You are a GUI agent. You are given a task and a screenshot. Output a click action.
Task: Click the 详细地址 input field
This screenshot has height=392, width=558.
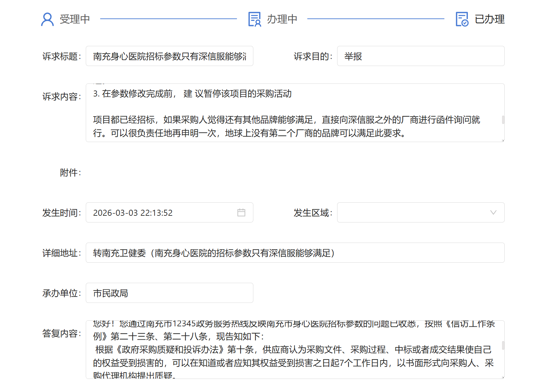point(295,253)
